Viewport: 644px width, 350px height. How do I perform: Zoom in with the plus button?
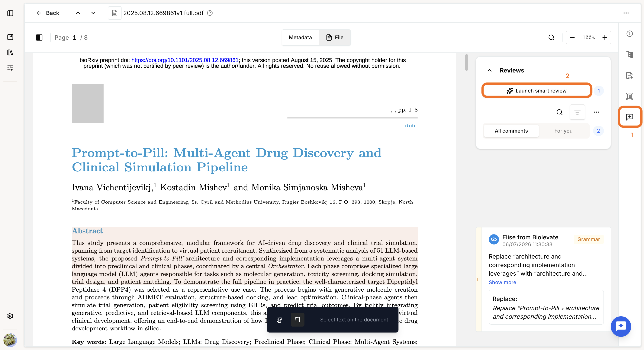[605, 38]
